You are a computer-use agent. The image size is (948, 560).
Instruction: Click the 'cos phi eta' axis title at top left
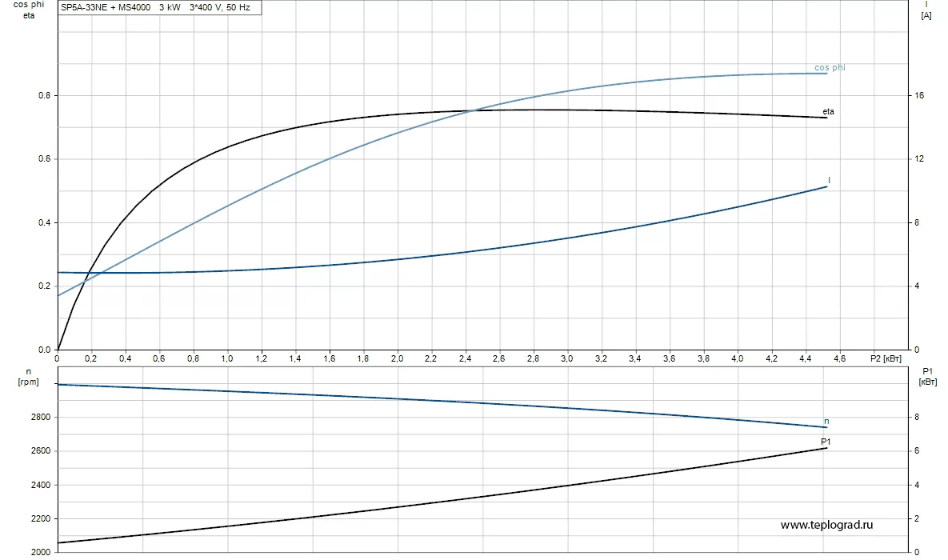pyautogui.click(x=29, y=10)
